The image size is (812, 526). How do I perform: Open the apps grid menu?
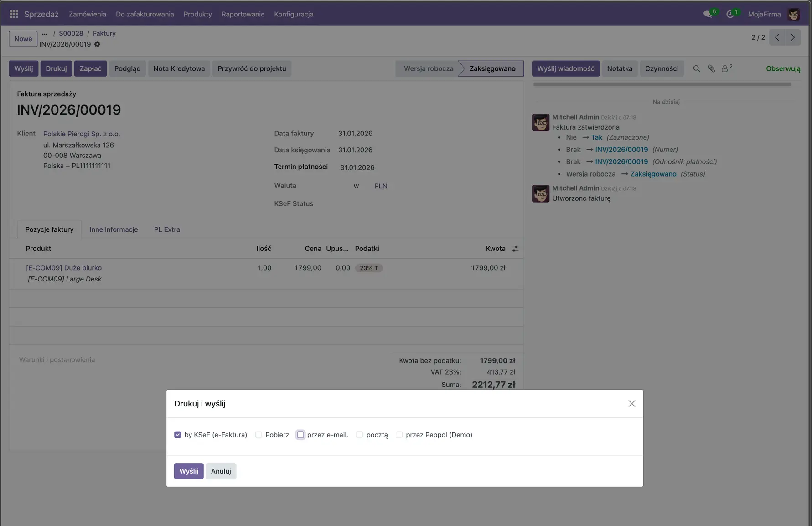click(13, 14)
